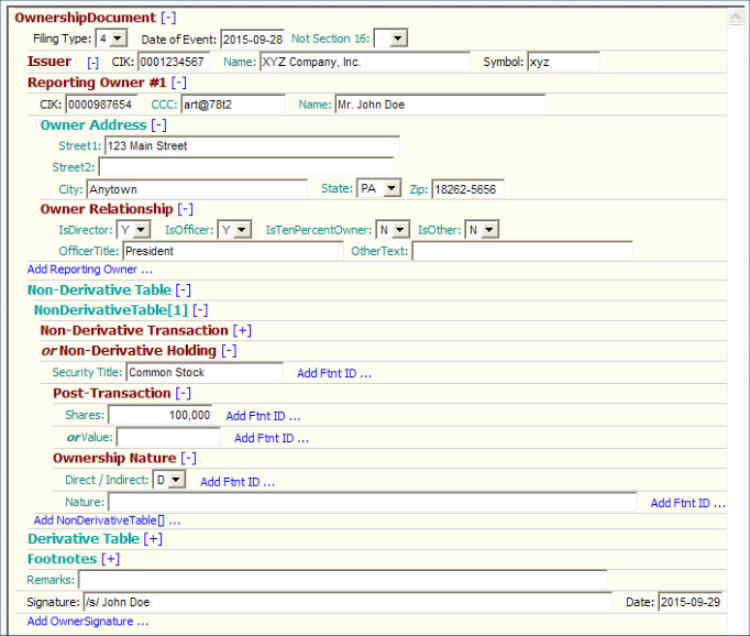This screenshot has width=750, height=636.
Task: Click the CCC input field
Action: (x=233, y=104)
